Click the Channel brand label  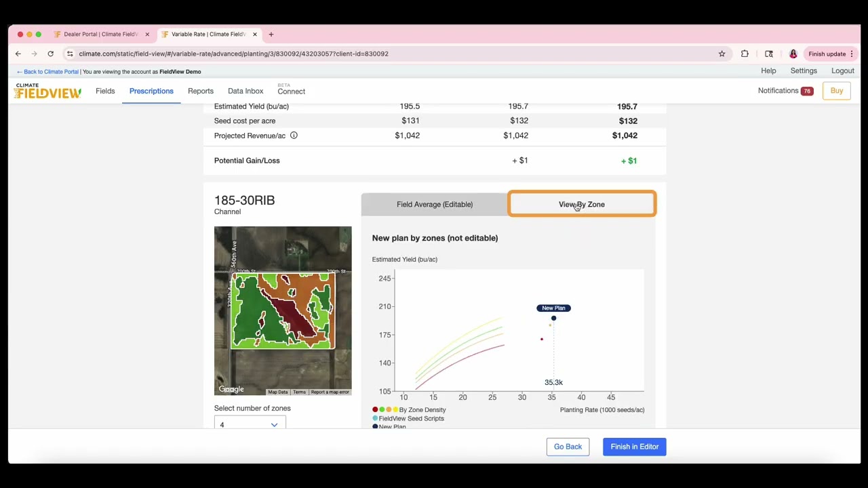point(227,211)
